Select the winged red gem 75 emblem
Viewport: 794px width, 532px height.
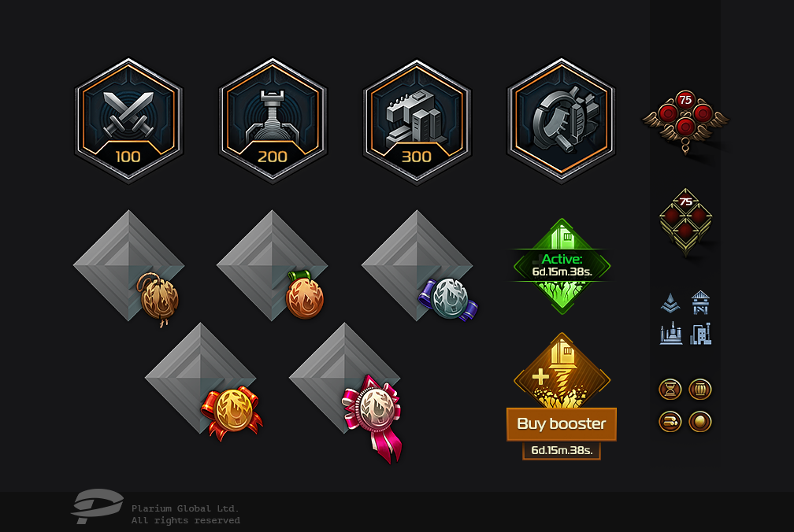click(685, 122)
